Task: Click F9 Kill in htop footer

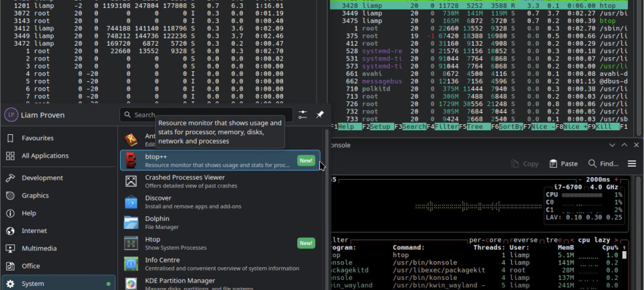Action: pyautogui.click(x=604, y=126)
